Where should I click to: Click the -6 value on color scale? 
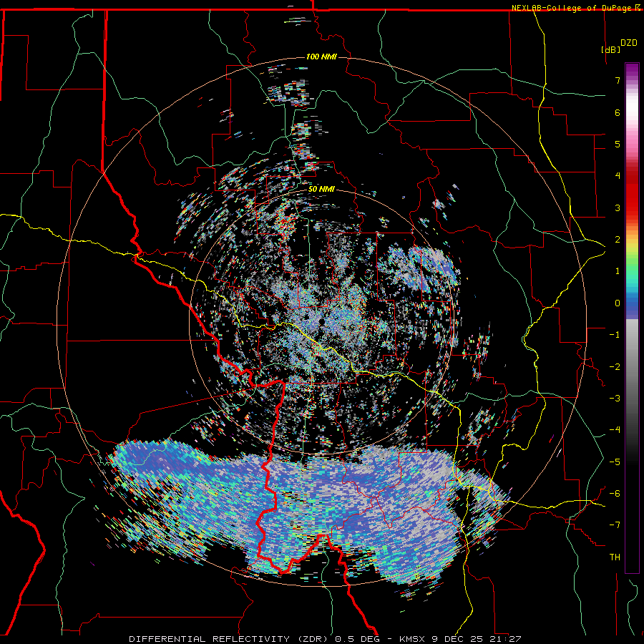click(x=615, y=494)
